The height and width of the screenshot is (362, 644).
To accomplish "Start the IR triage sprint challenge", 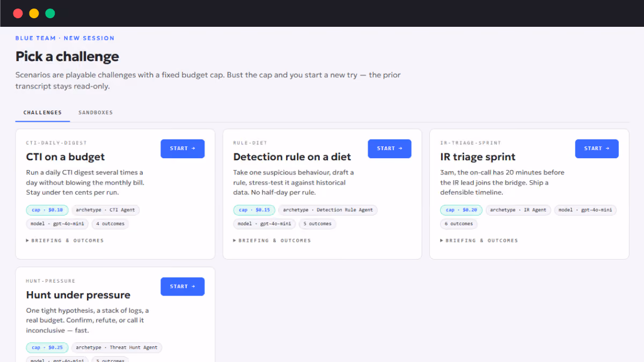I will (x=597, y=149).
